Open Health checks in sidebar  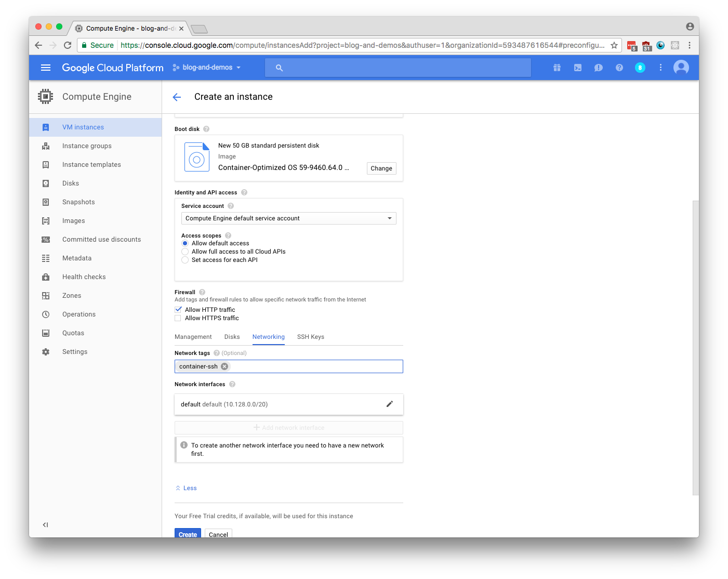(96, 277)
